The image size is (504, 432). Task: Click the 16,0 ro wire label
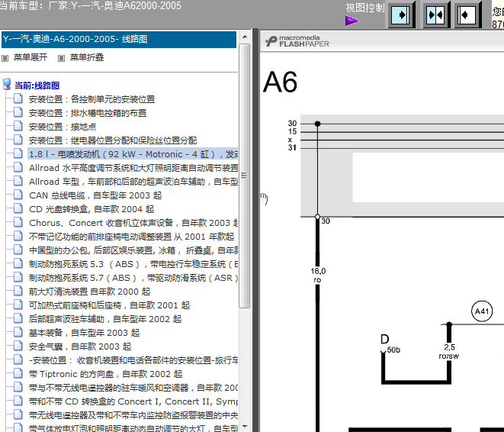[x=318, y=276]
